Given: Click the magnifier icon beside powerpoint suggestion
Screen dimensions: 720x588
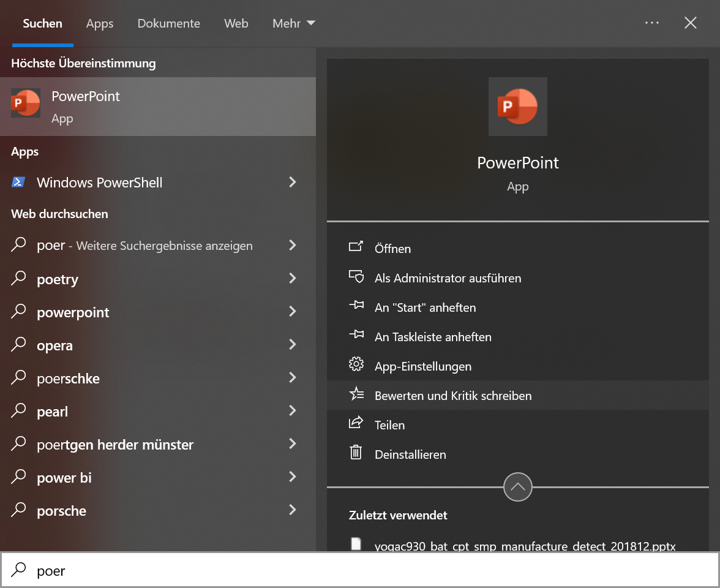Looking at the screenshot, I should 18,311.
